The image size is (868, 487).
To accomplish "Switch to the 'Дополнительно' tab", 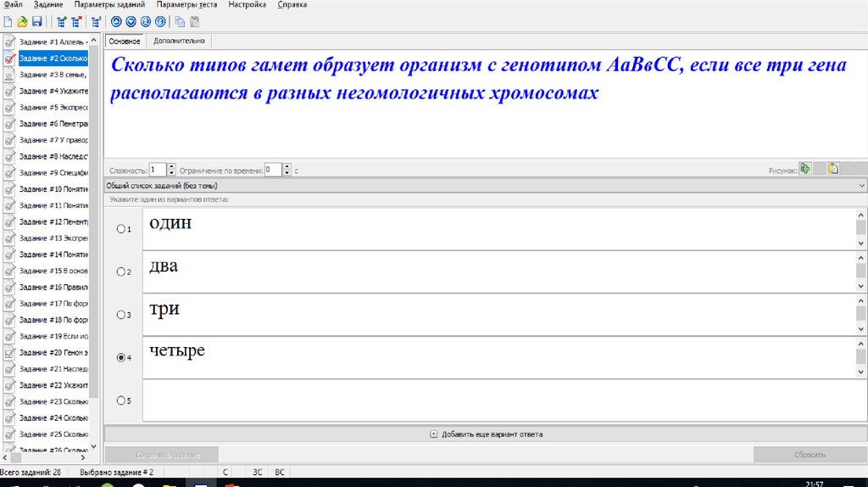I will 179,41.
